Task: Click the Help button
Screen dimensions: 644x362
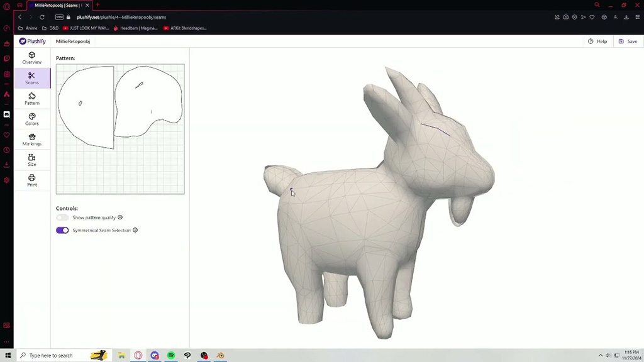Action: [597, 41]
